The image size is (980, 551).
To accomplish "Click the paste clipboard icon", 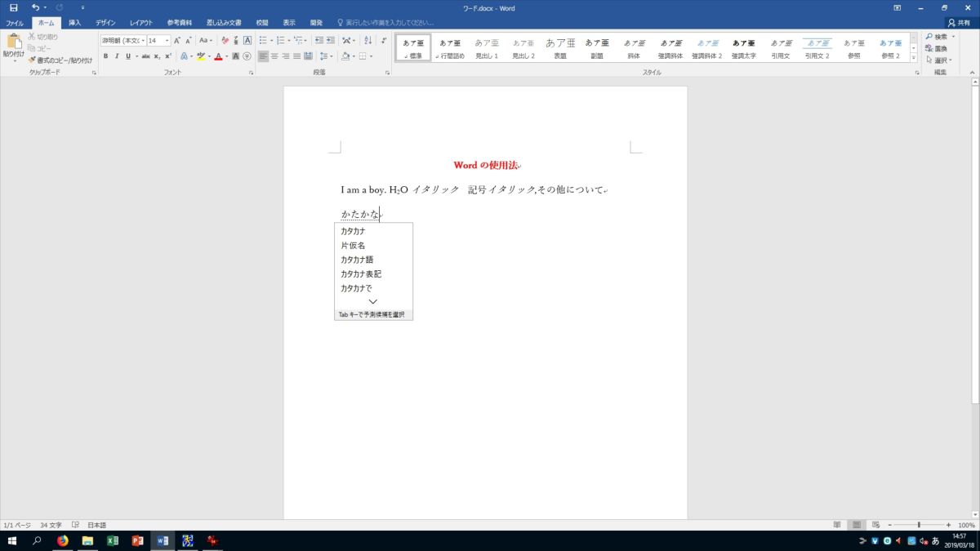I will [x=13, y=42].
